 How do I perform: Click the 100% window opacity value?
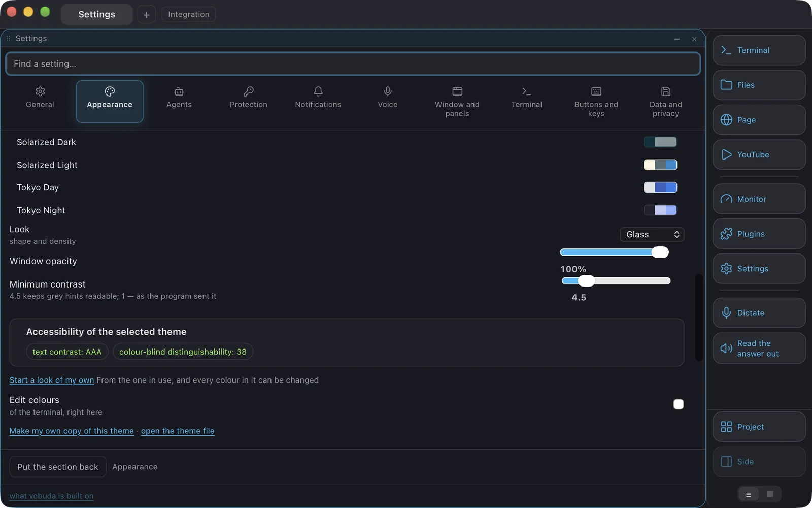click(573, 269)
